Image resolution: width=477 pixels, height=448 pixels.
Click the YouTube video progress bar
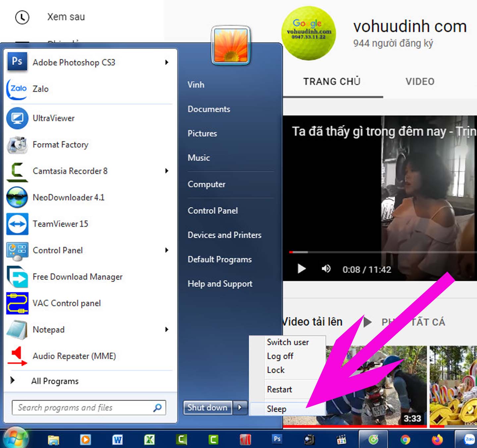pos(383,252)
